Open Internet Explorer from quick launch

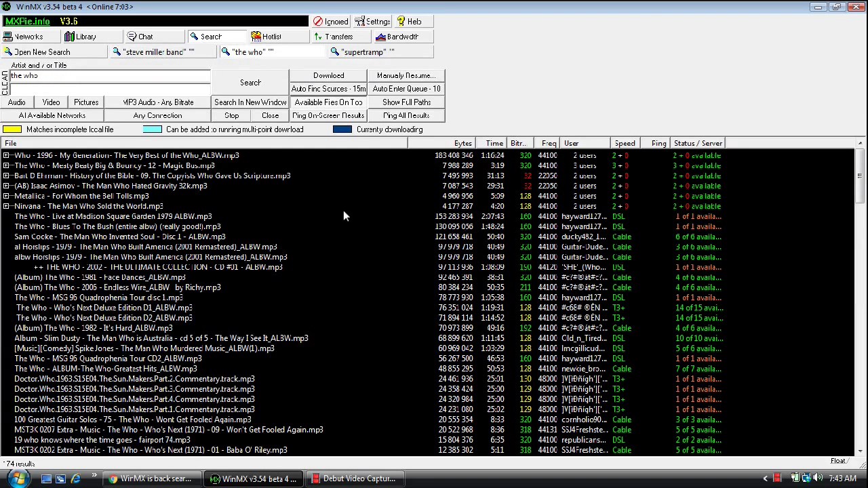(76, 479)
